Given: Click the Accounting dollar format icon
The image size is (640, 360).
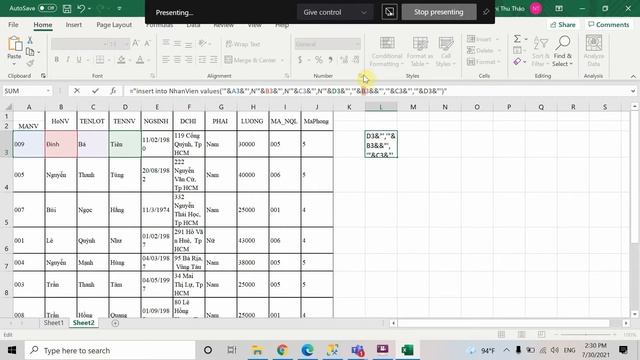Looking at the screenshot, I should 300,60.
